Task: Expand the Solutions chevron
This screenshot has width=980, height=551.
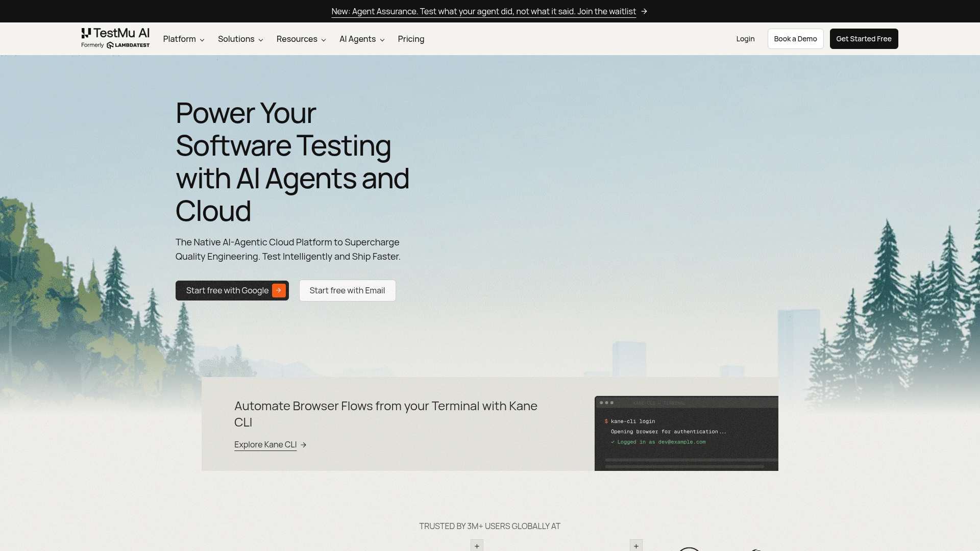Action: 261,40
